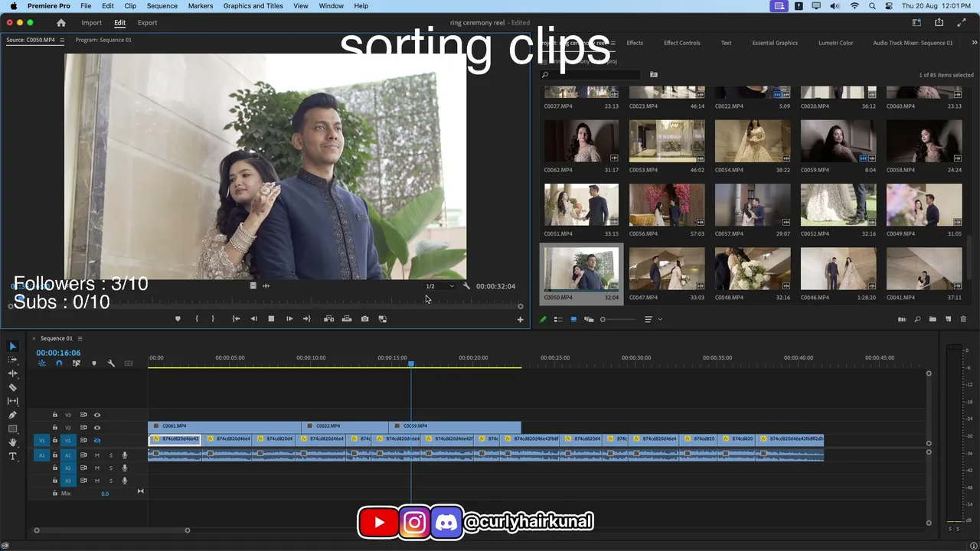This screenshot has width=980, height=551.
Task: Click the Insert edit button
Action: (x=328, y=319)
